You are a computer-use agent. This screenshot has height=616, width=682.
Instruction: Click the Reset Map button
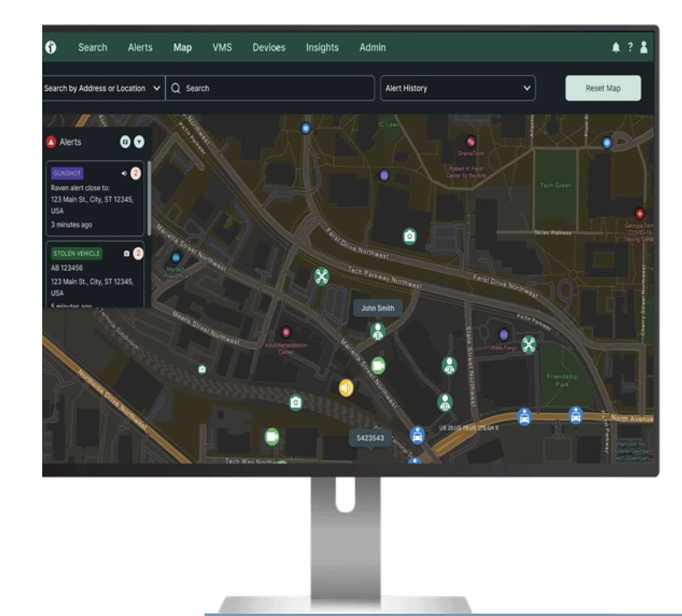[603, 88]
